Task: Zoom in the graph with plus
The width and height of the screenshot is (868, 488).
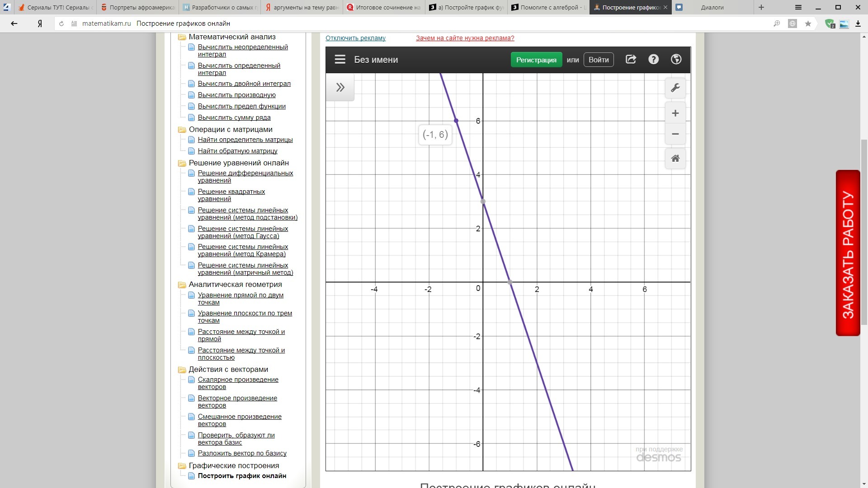Action: tap(675, 113)
